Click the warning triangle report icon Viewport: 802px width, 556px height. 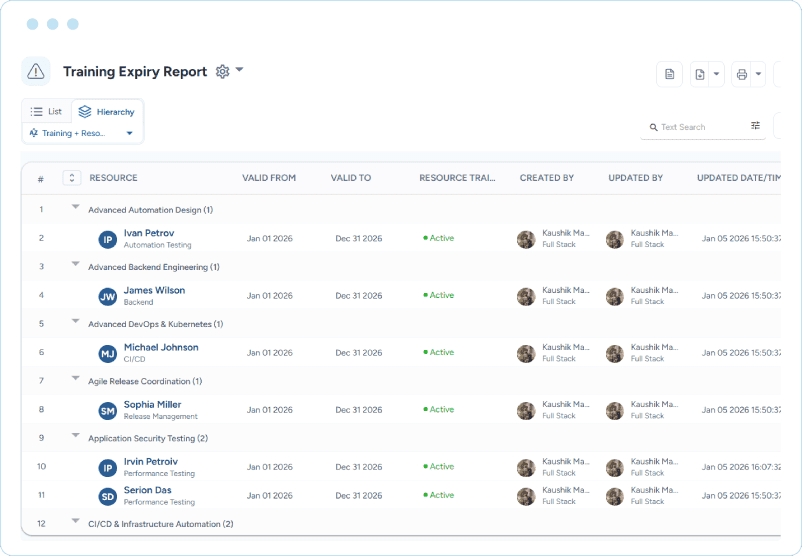36,71
